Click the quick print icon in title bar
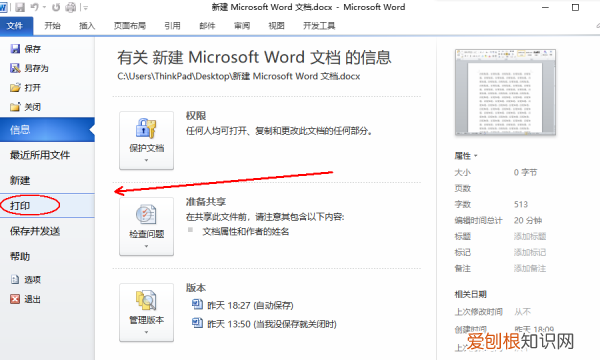Viewport: 600px width, 360px height. [x=71, y=7]
